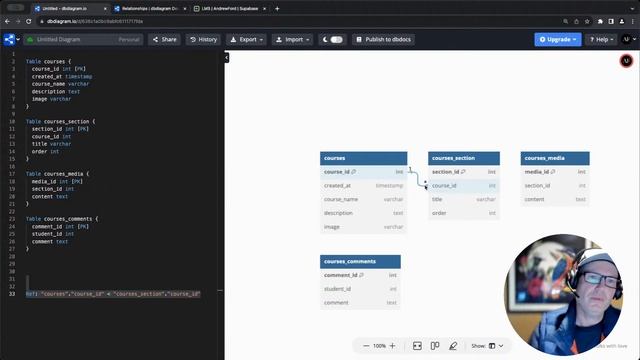Click the 100% zoom level value

(x=379, y=346)
